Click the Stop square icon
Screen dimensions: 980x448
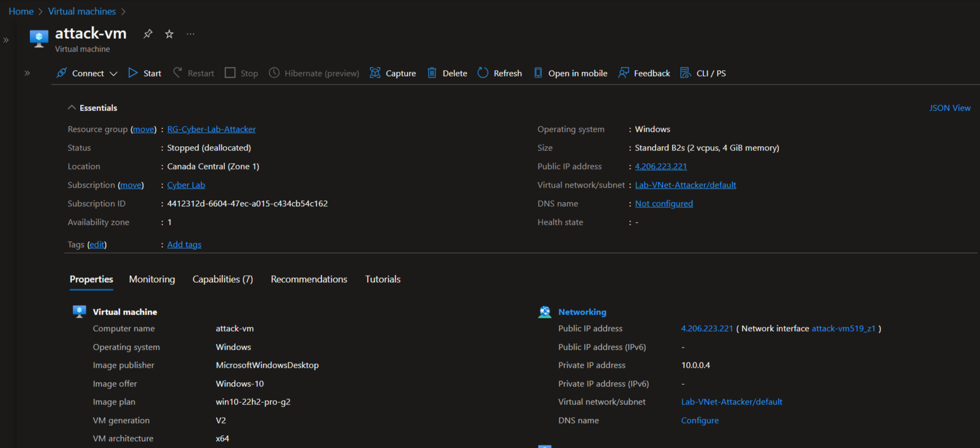[x=230, y=73]
